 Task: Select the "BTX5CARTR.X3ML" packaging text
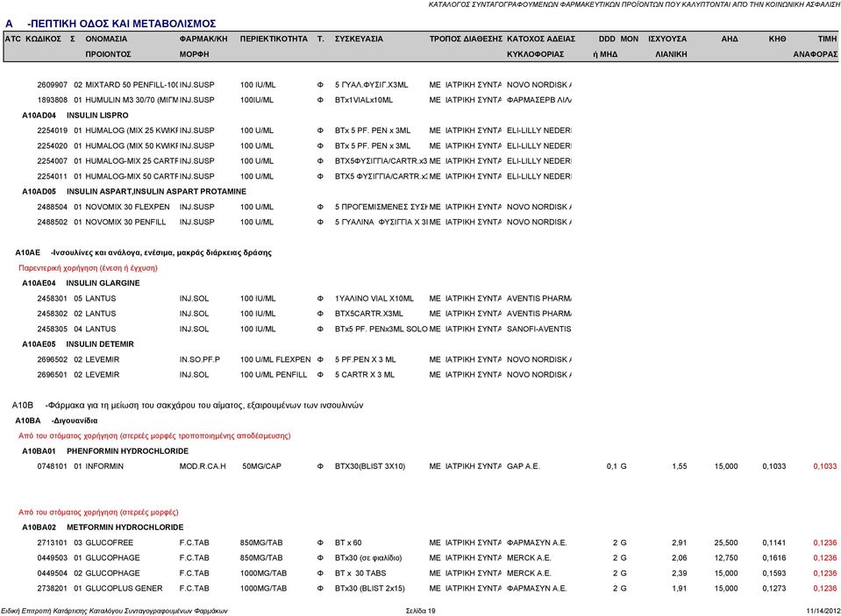point(369,314)
